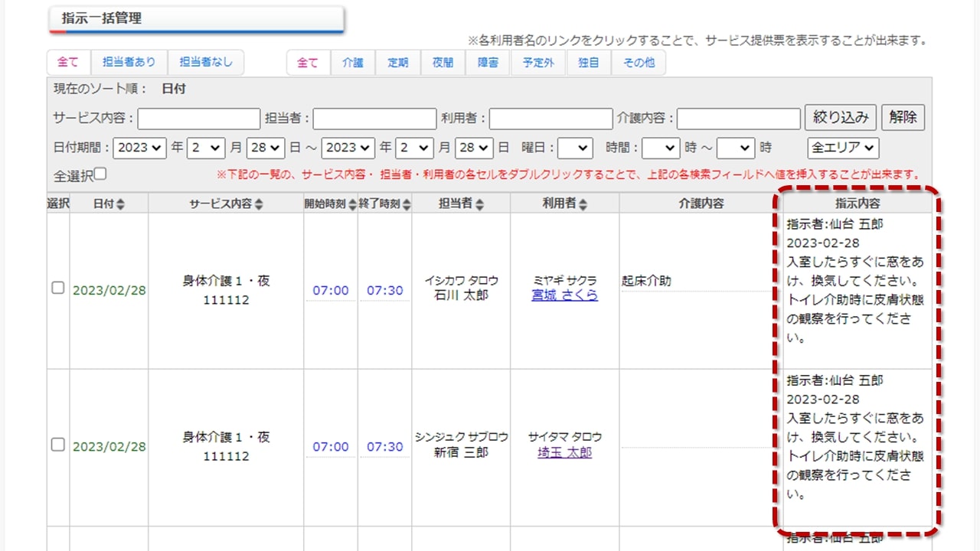
Task: Select the 介護 service tab
Action: [x=353, y=63]
